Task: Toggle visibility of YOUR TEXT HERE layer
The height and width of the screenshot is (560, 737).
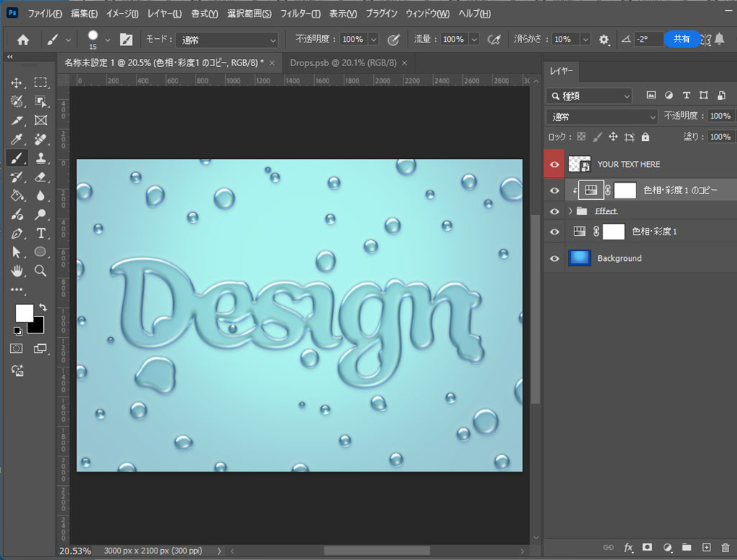Action: coord(554,165)
